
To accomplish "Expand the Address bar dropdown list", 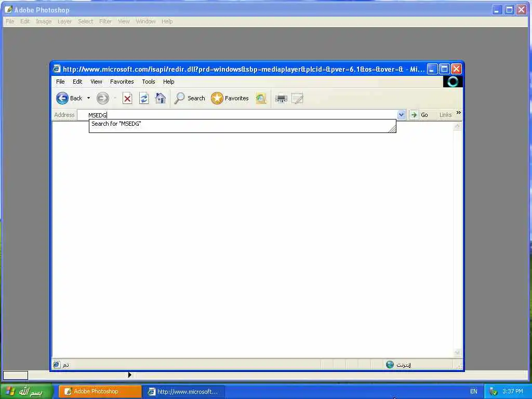I will click(401, 115).
